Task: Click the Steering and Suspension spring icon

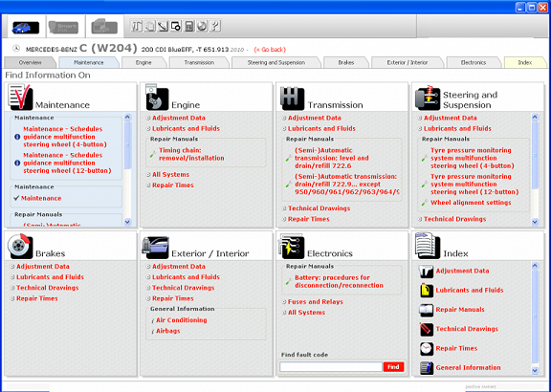Action: [428, 98]
